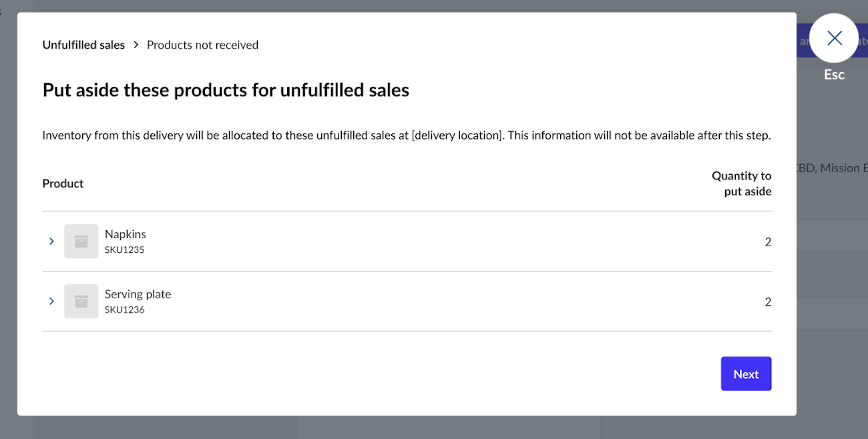Click the Quantity to put aside header
Screen dimensions: 868x439
tap(741, 183)
